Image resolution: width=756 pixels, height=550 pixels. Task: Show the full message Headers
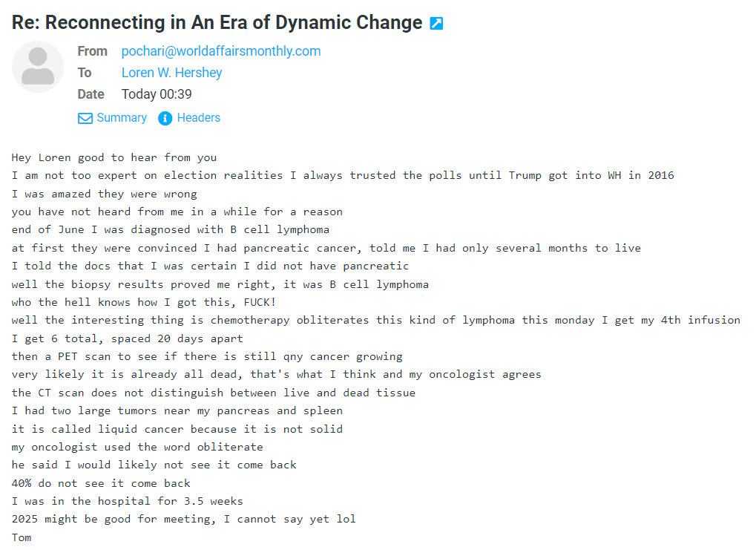click(x=198, y=118)
